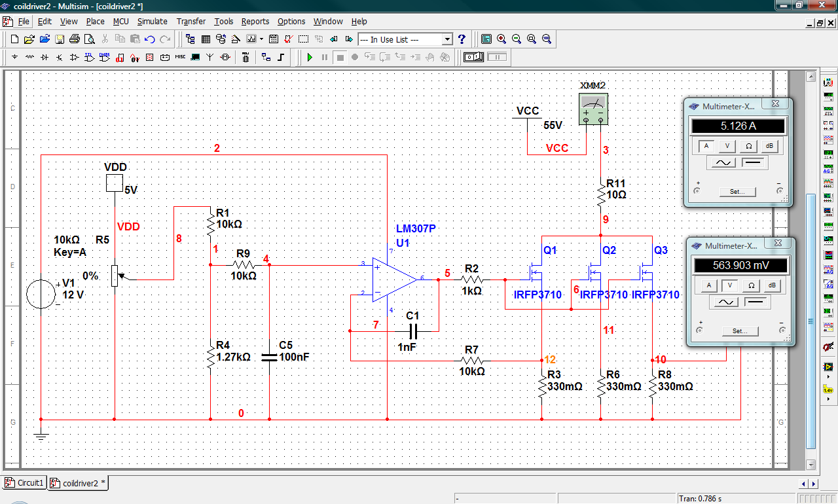Place a transistor component
838x504 pixels.
pos(60,58)
